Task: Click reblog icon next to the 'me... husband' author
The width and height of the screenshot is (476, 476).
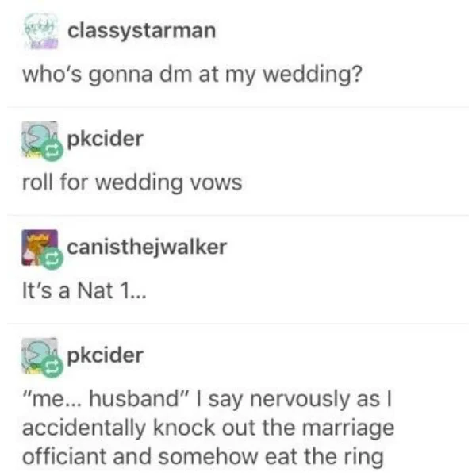Action: click(52, 367)
